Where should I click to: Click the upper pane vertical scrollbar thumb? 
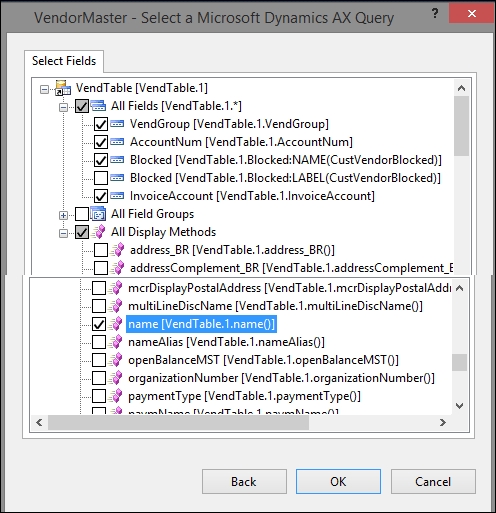461,126
